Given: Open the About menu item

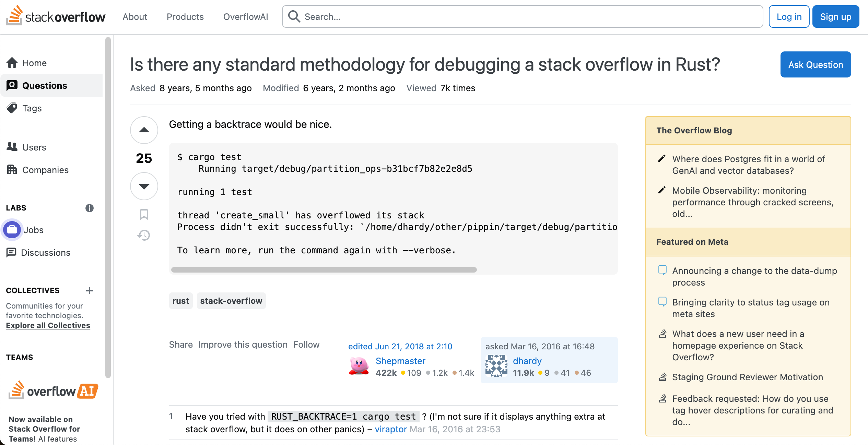Looking at the screenshot, I should 135,16.
